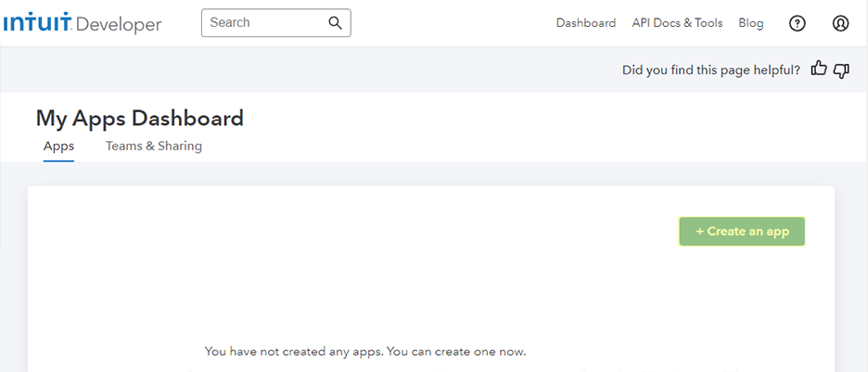The width and height of the screenshot is (868, 372).
Task: Open the Blog navigation link
Action: 751,23
